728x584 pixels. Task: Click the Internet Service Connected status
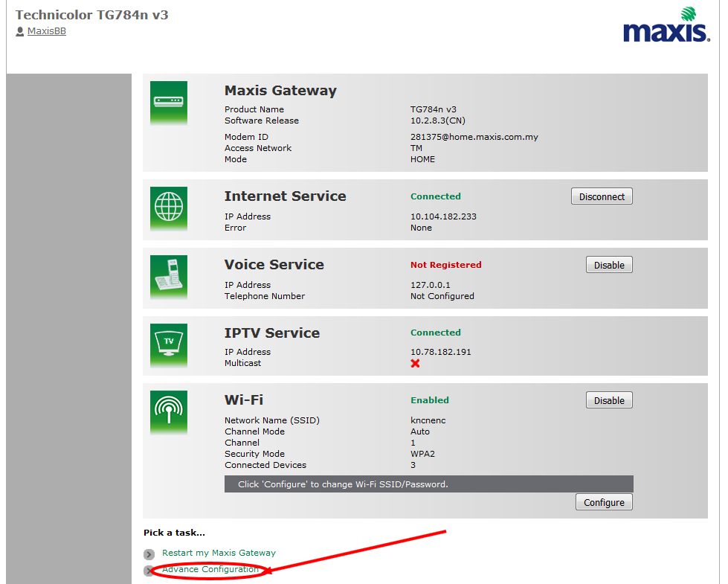coord(436,196)
